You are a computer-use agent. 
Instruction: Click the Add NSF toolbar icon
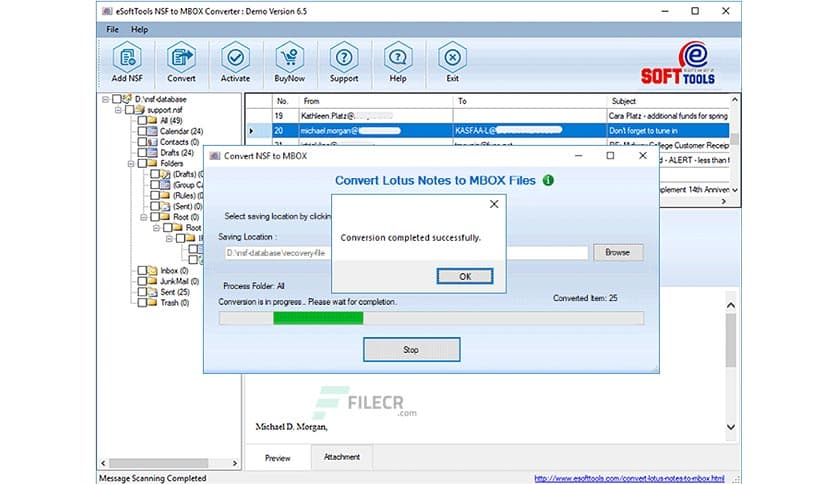pyautogui.click(x=127, y=57)
